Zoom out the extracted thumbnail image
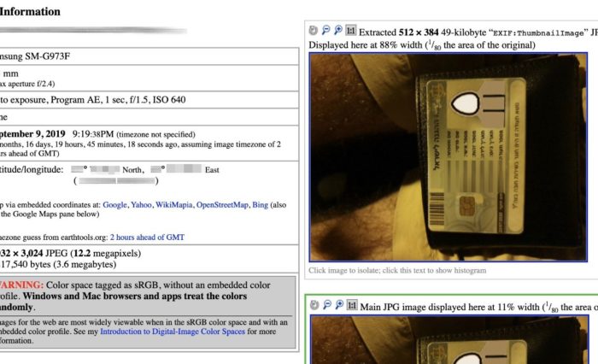This screenshot has height=364, width=598. pos(325,30)
